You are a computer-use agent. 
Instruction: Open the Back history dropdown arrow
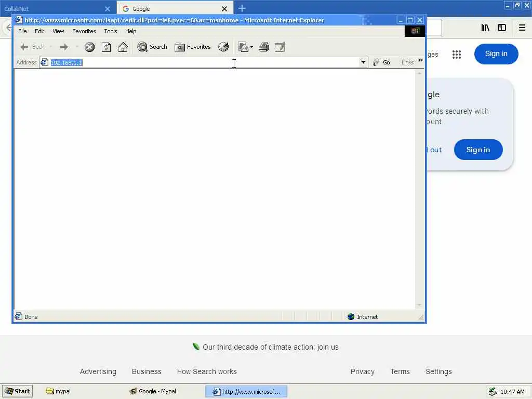tap(50, 47)
